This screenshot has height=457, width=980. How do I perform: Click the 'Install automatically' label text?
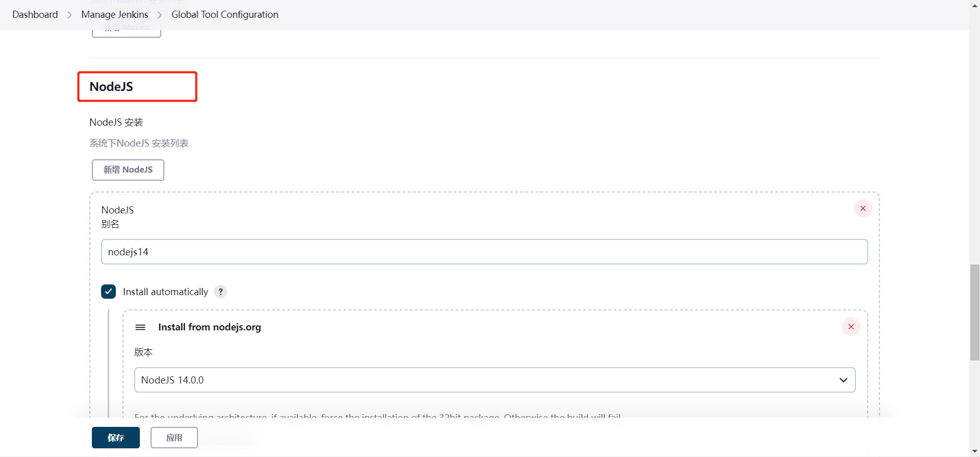point(165,292)
